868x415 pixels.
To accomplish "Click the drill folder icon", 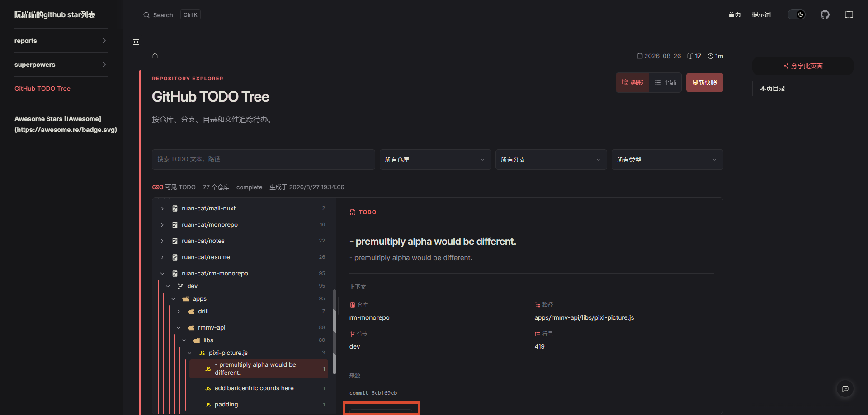I will [191, 312].
